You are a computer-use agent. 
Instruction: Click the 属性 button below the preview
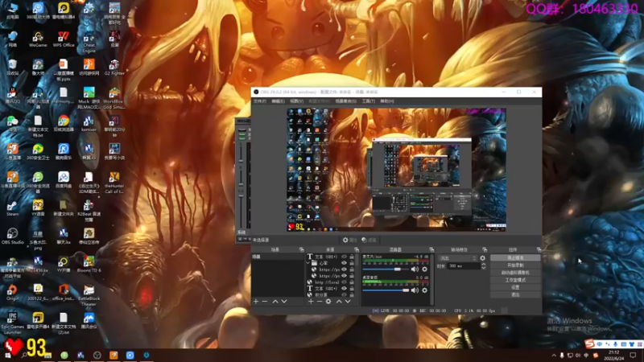coord(349,240)
